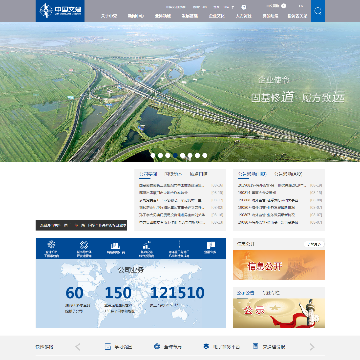Jump to the fifth hero carousel dot
The image size is (360, 360).
pos(182,155)
